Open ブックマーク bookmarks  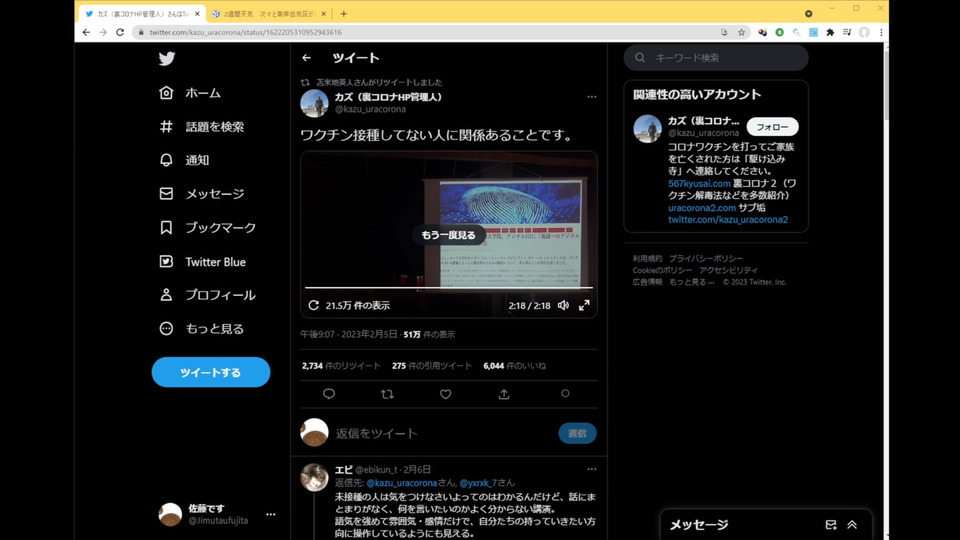tap(208, 228)
